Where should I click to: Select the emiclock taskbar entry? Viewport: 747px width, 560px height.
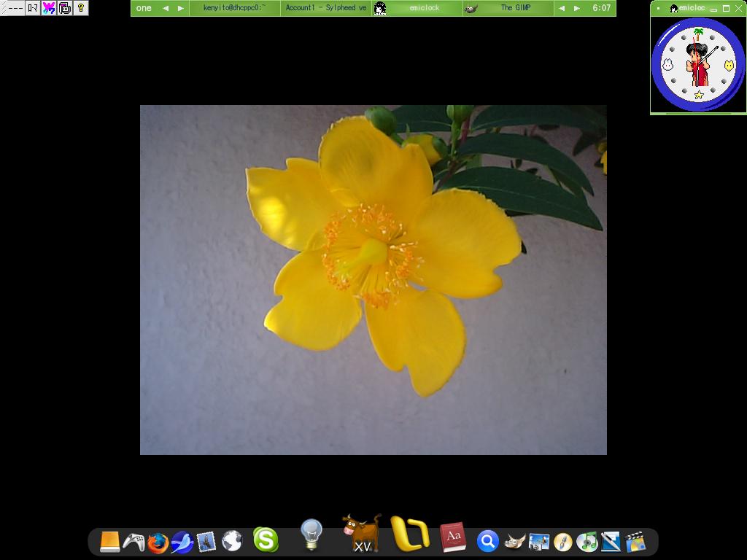[424, 8]
